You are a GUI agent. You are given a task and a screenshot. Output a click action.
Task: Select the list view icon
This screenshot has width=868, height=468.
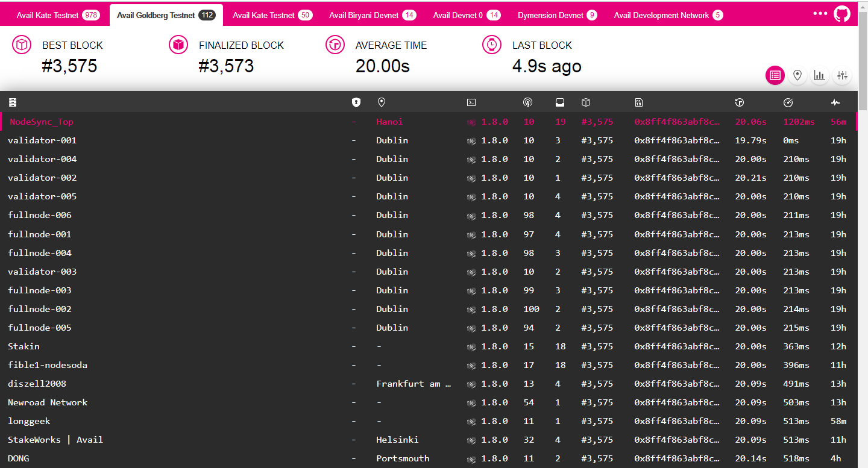[x=775, y=75]
